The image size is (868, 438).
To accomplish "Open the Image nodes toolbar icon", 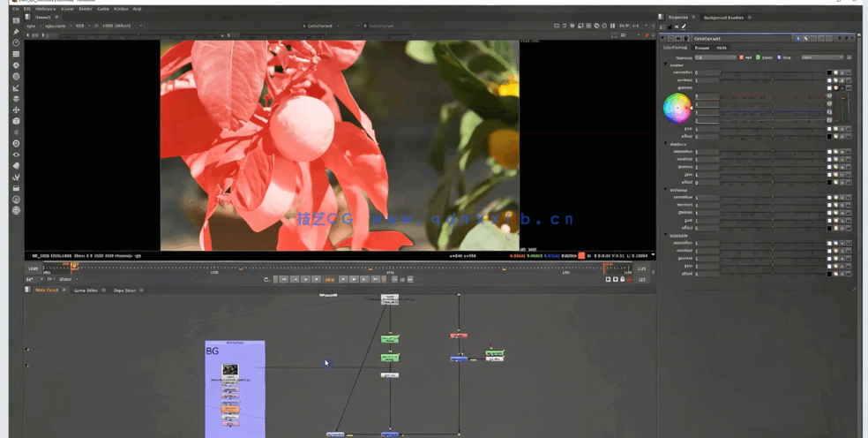I will tap(16, 20).
